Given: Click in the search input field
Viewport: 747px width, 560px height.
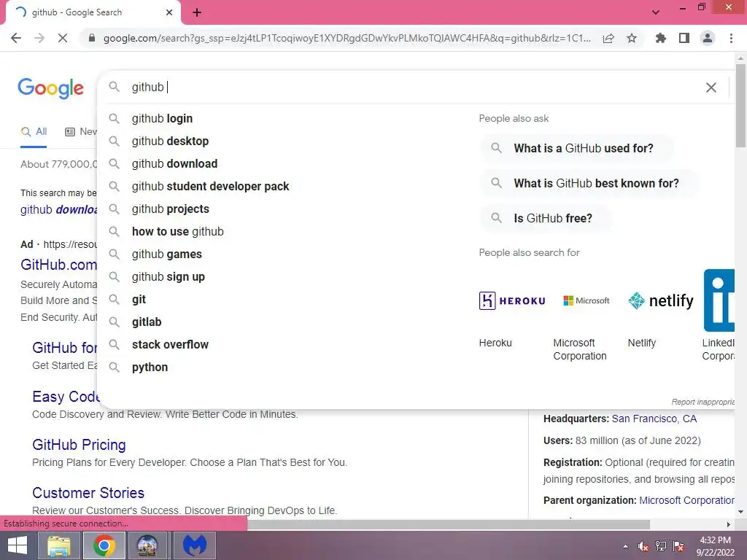Looking at the screenshot, I should click(410, 87).
